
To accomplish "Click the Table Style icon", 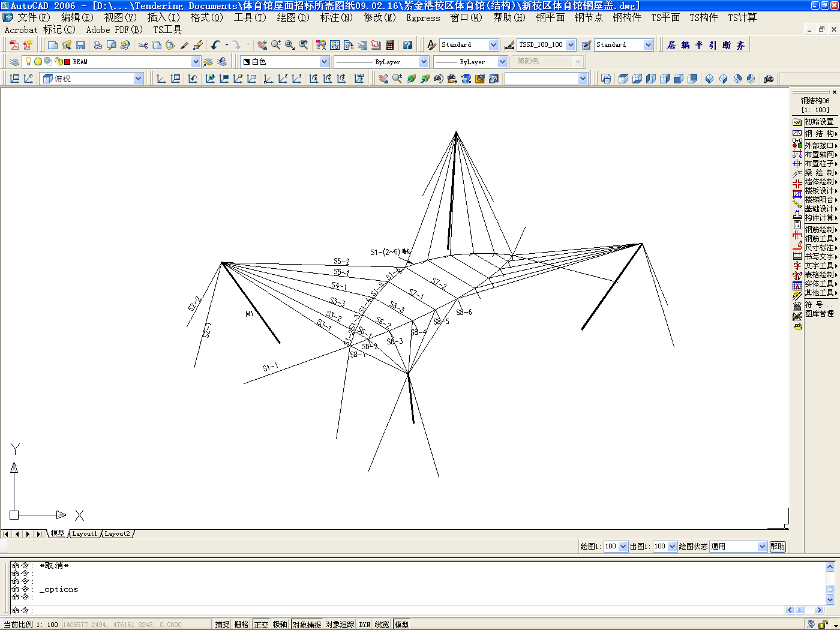I will click(x=587, y=45).
